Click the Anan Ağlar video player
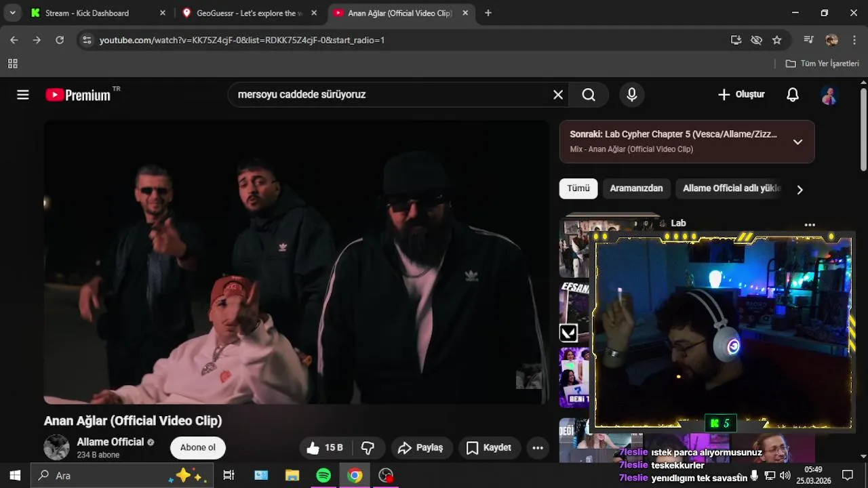The height and width of the screenshot is (488, 868). click(x=297, y=262)
